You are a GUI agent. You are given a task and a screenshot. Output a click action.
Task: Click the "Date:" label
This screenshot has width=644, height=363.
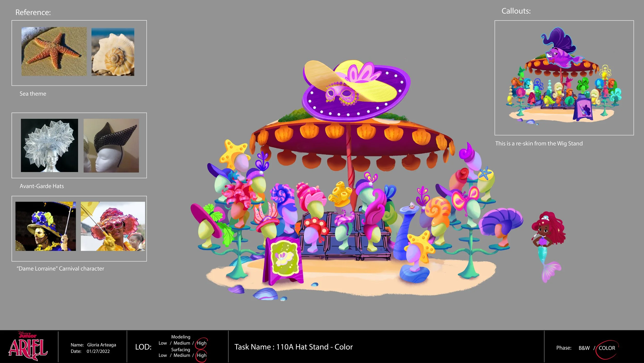click(x=76, y=351)
